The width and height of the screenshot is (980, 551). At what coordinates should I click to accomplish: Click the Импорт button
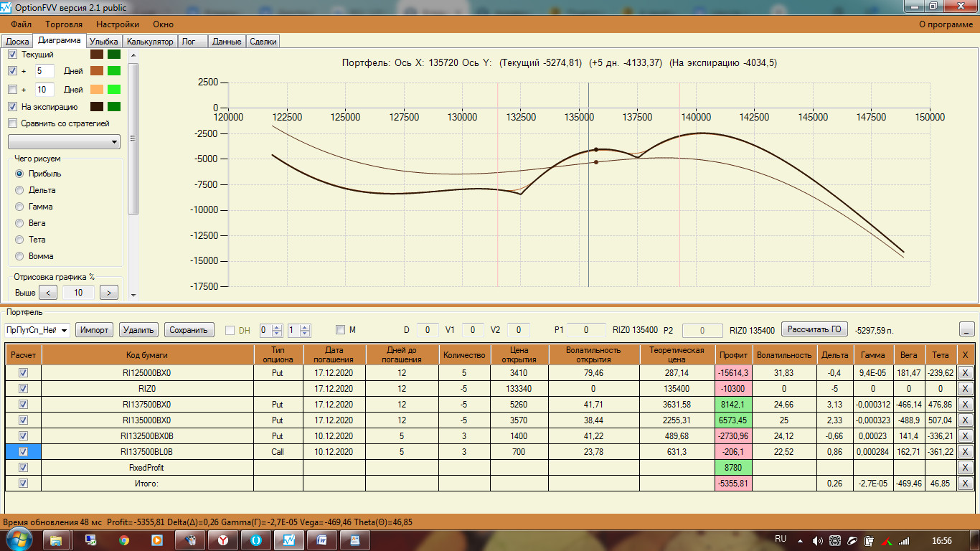click(95, 330)
